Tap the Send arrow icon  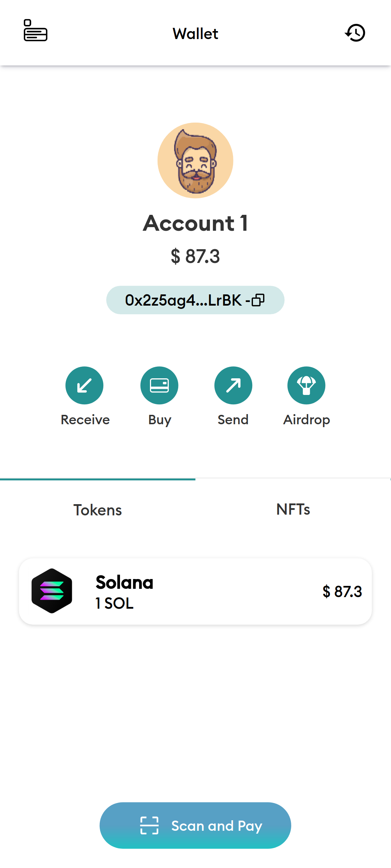(233, 385)
